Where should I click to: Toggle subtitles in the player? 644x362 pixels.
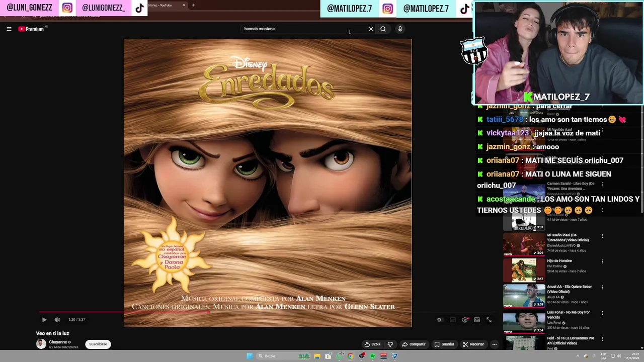point(453,320)
